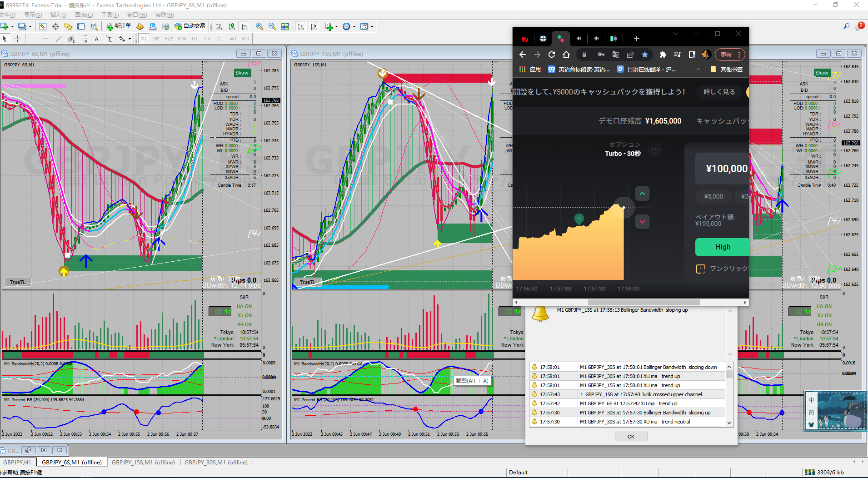Expand the periodicity clock dropdown arrow
This screenshot has height=478, width=868.
coord(354,26)
